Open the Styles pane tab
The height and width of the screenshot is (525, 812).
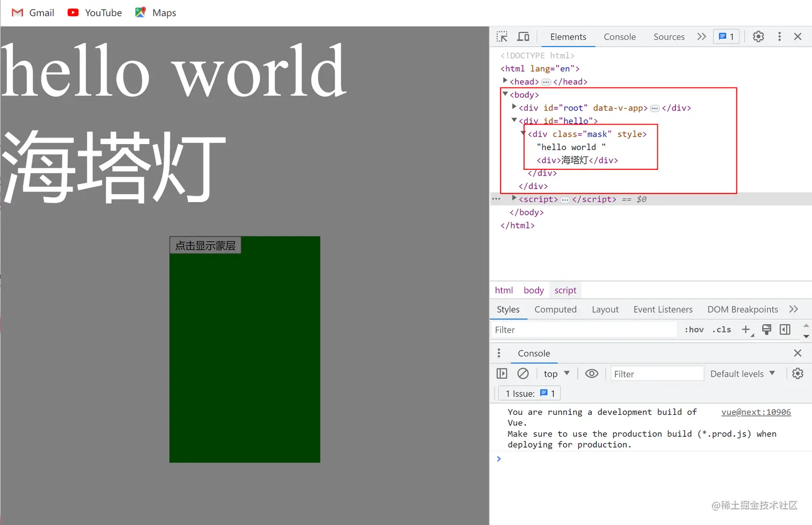click(508, 310)
